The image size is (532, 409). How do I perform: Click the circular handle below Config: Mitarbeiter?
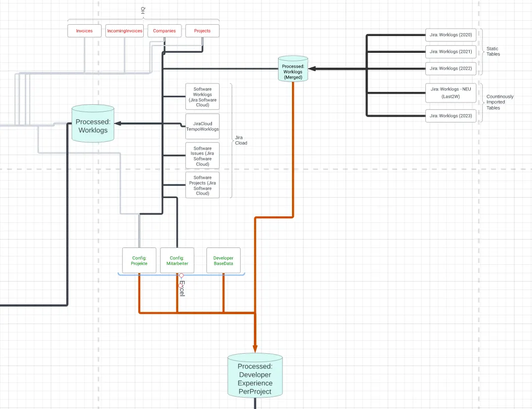[x=181, y=276]
